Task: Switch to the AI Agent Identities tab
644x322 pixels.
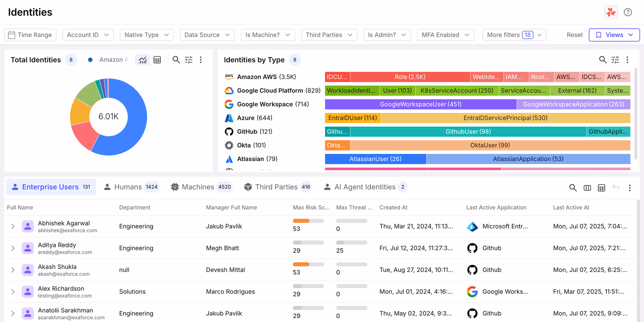Action: coord(365,187)
